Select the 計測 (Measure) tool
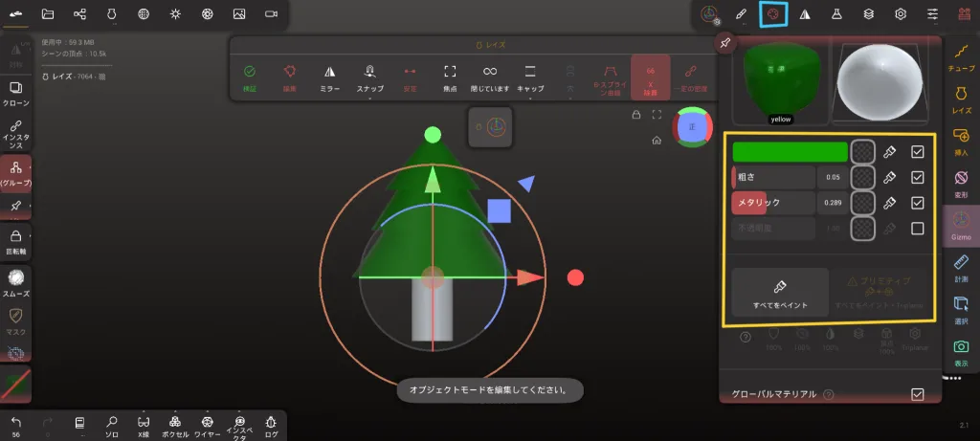This screenshot has height=441, width=980. (x=962, y=268)
